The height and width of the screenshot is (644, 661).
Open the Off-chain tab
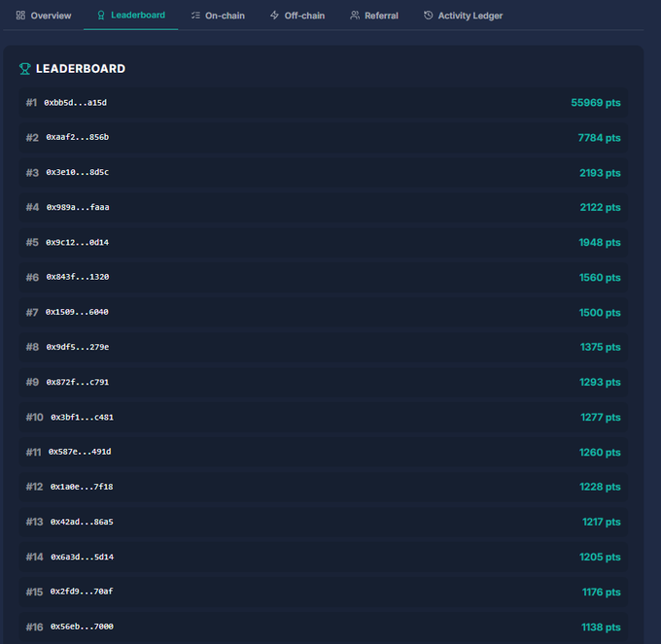tap(297, 16)
